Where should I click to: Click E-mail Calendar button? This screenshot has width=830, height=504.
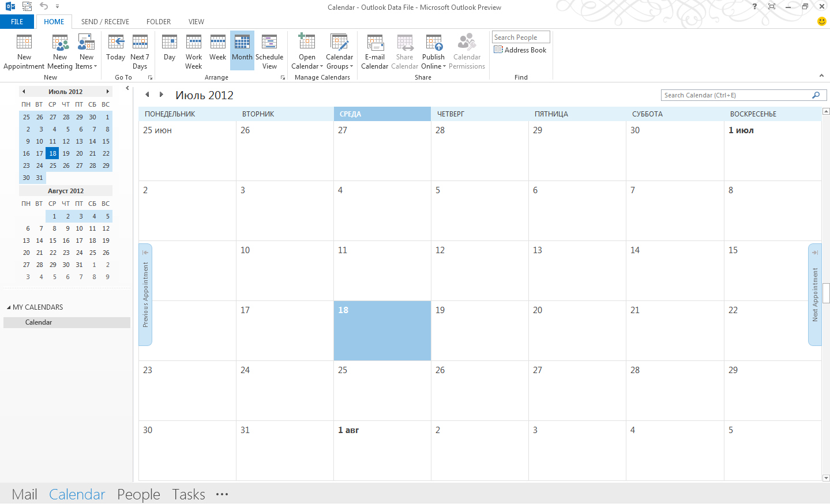pyautogui.click(x=374, y=51)
